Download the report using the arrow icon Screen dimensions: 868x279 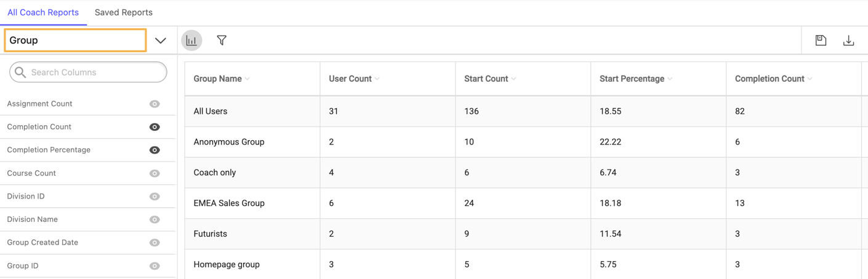coord(848,41)
